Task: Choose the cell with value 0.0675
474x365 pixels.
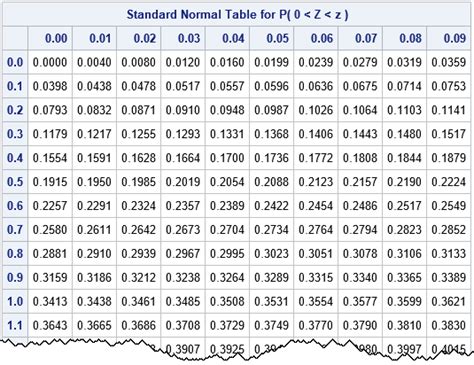Action: (360, 86)
